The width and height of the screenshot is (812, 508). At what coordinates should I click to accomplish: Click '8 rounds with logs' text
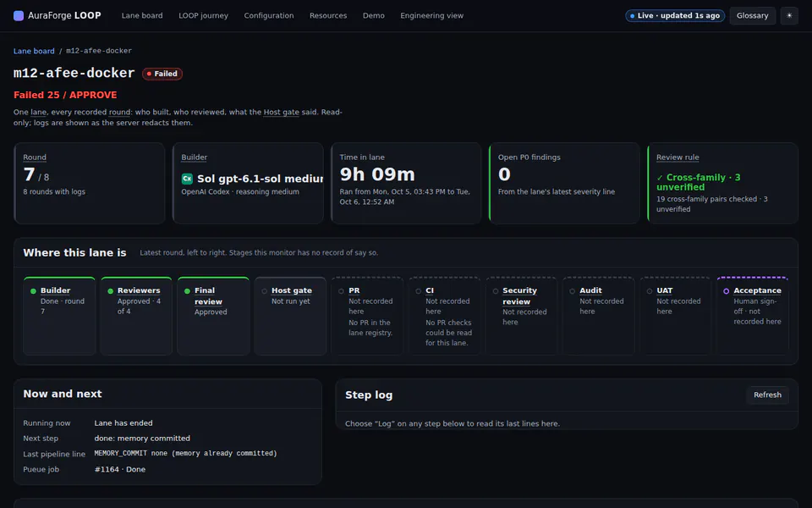point(54,192)
